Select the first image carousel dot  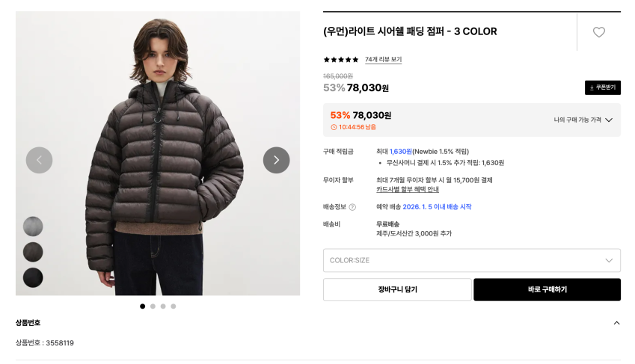click(143, 306)
